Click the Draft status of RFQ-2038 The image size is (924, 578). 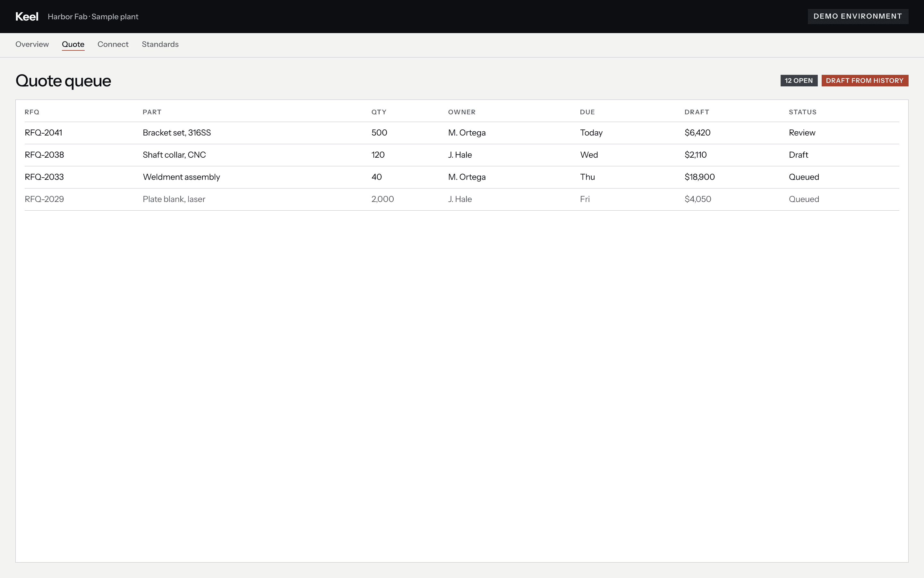coord(798,155)
